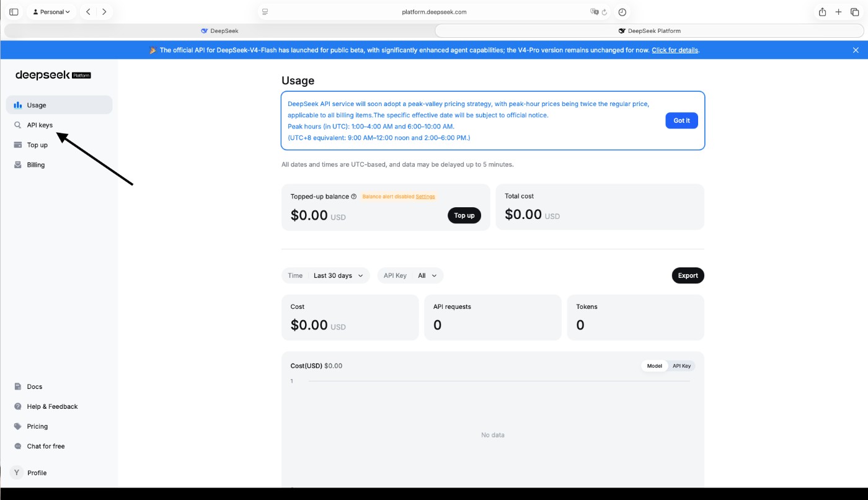
Task: Switch chart view to API Key
Action: coord(681,366)
